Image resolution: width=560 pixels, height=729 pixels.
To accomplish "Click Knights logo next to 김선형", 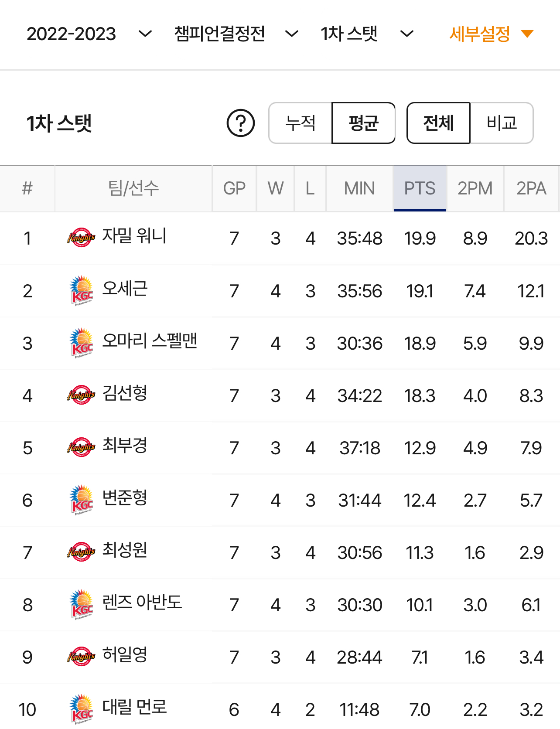I will coord(81,395).
